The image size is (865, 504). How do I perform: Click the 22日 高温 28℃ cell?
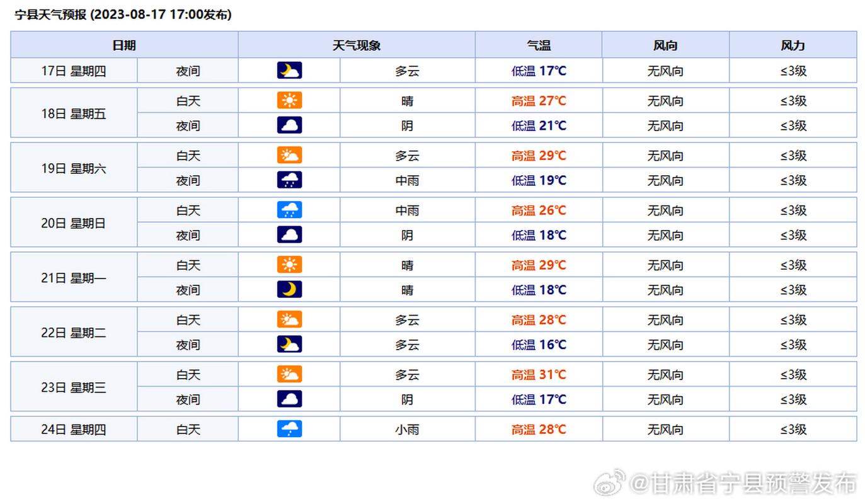pos(539,319)
